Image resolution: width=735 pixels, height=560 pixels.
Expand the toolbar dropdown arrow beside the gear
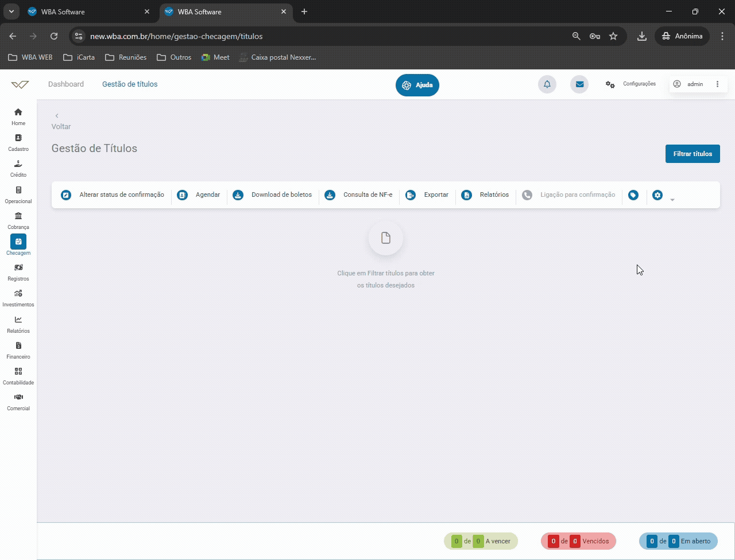[x=672, y=200]
